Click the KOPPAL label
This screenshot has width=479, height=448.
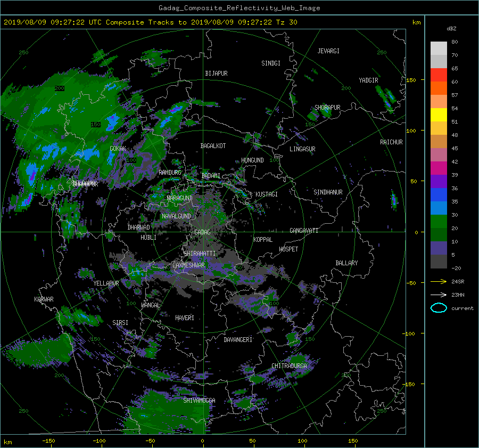coord(263,240)
